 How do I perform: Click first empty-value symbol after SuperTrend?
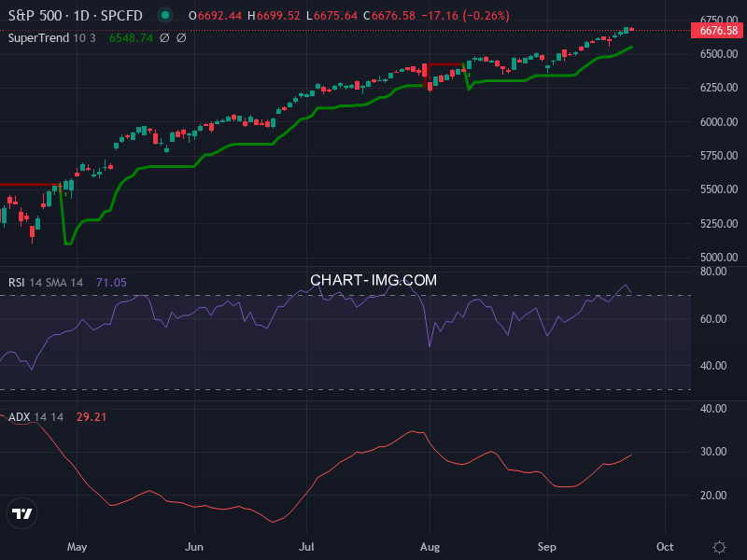164,38
